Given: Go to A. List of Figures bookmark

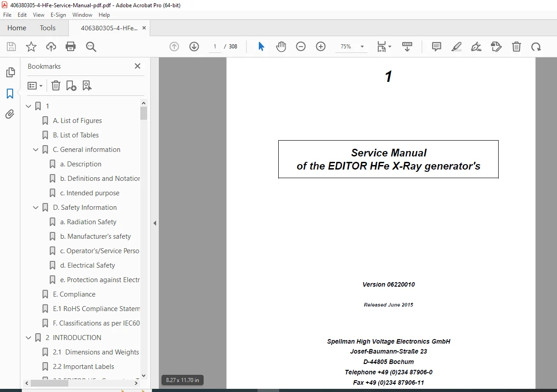Looking at the screenshot, I should [x=77, y=121].
